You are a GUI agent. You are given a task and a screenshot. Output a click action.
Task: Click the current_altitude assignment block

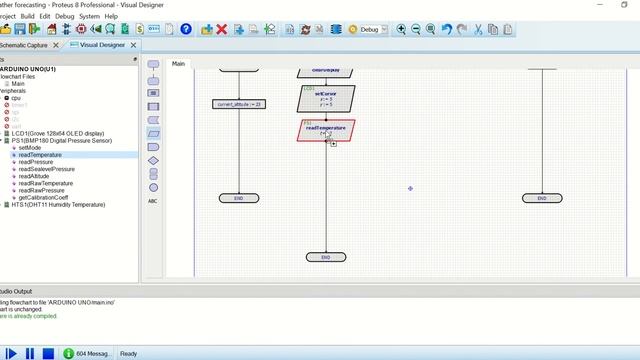pos(239,104)
